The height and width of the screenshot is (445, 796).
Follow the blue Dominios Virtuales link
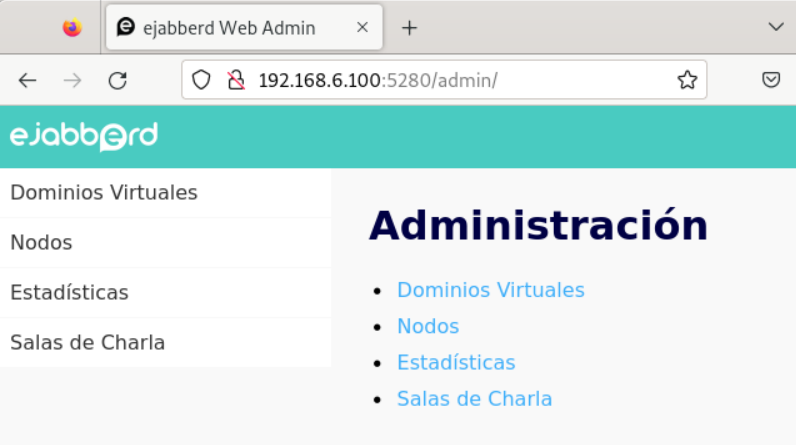tap(490, 290)
